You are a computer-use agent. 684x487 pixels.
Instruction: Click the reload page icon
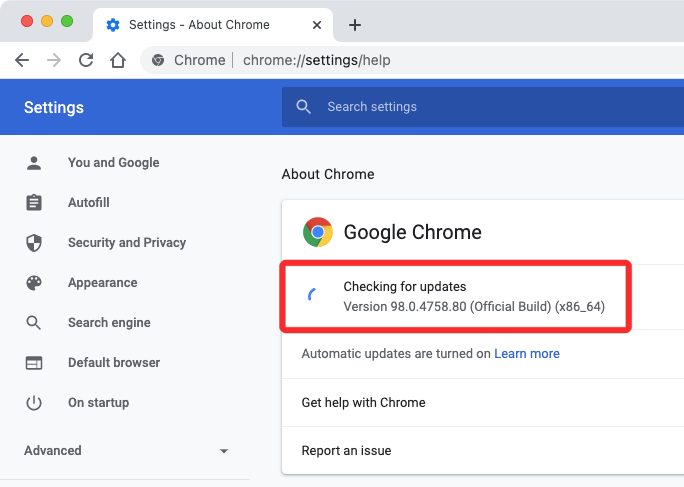coord(86,60)
